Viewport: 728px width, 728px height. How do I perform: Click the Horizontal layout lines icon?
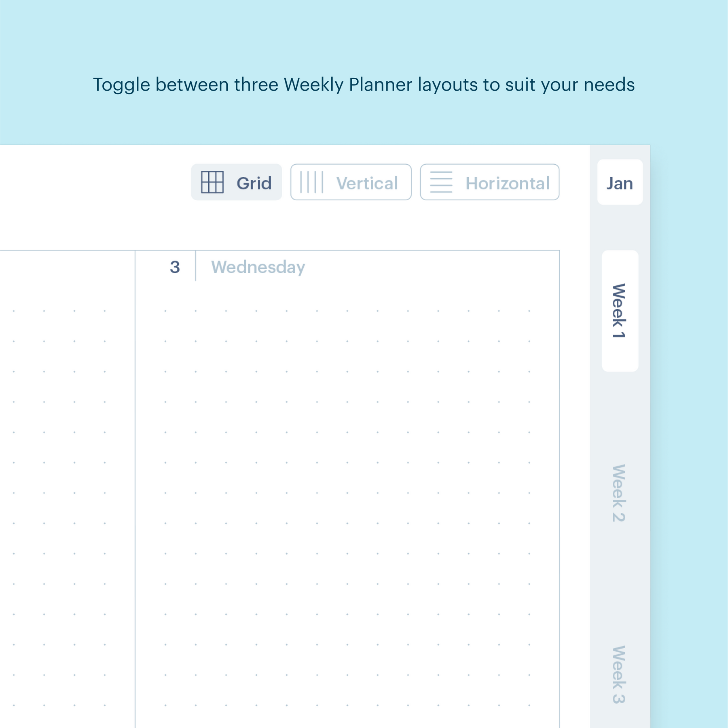pos(441,182)
